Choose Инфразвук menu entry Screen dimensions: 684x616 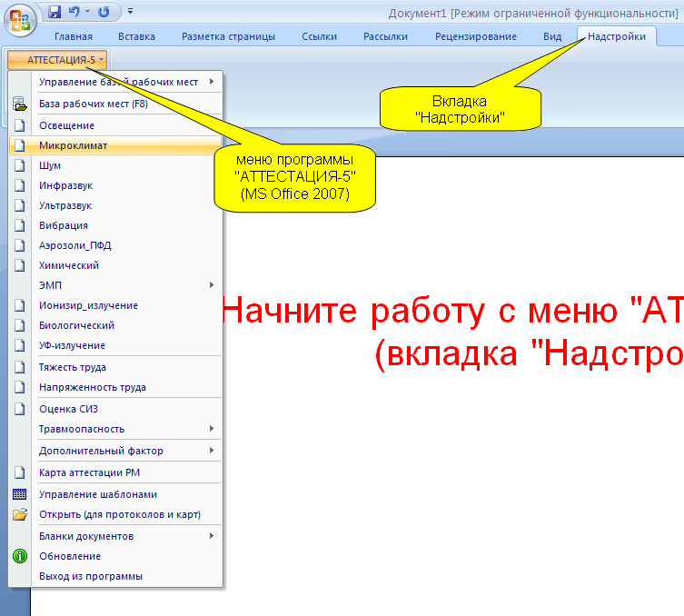[115, 185]
